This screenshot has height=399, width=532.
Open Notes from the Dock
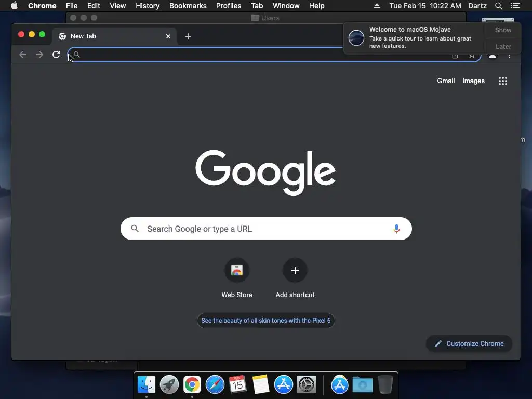[261, 384]
